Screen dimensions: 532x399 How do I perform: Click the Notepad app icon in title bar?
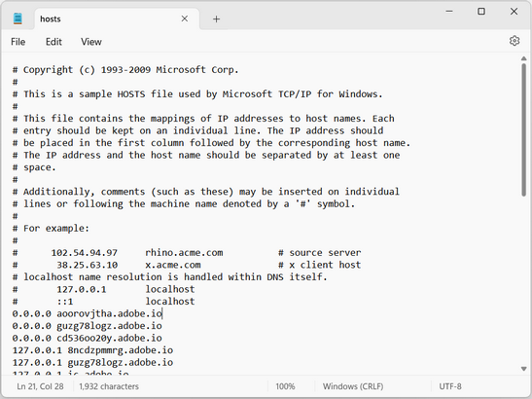click(x=18, y=18)
